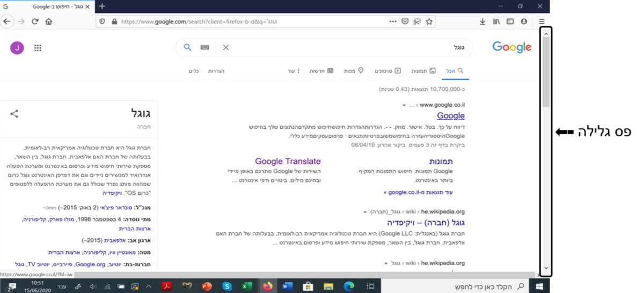Switch to the תמונות images tab
This screenshot has width=644, height=293.
423,71
